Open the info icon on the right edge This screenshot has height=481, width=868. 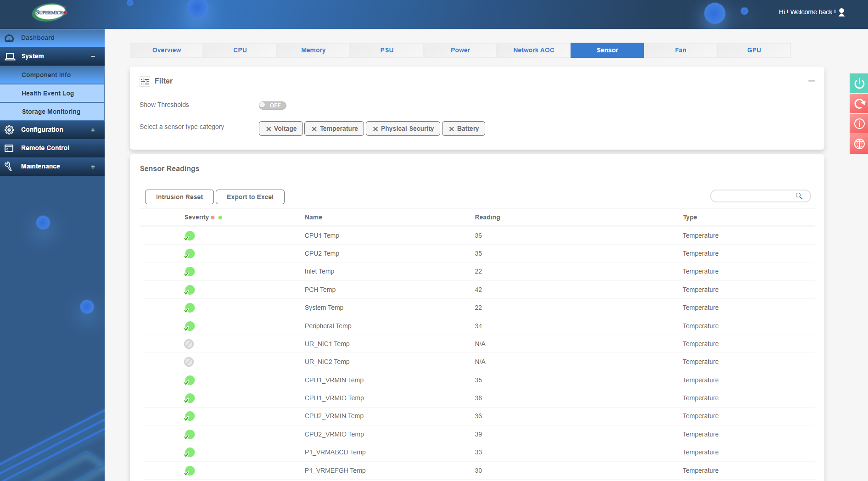858,123
